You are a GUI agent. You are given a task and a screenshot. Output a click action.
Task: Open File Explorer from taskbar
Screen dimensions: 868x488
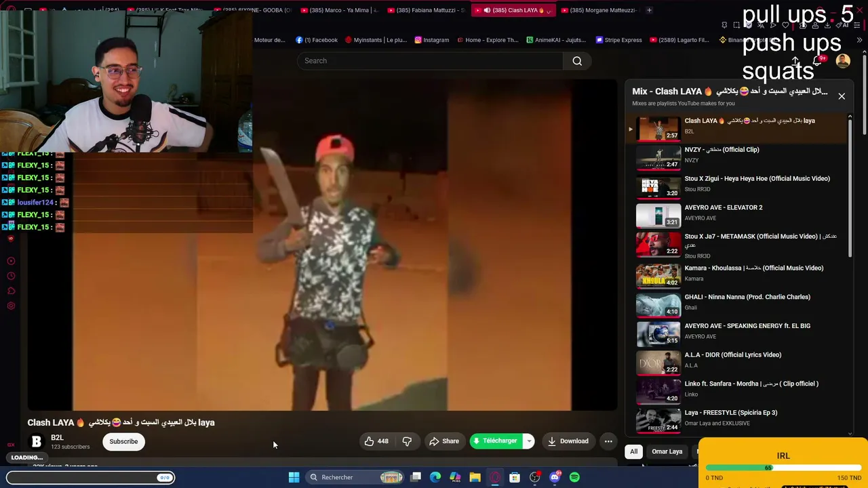click(475, 477)
